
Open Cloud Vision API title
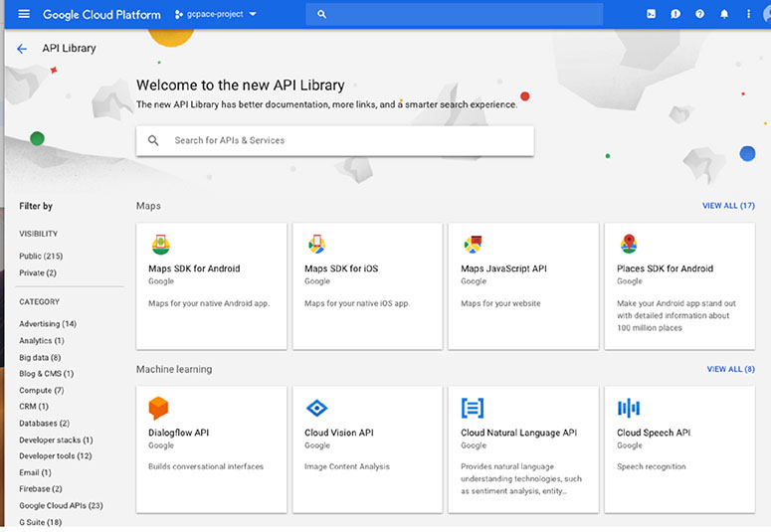point(339,433)
